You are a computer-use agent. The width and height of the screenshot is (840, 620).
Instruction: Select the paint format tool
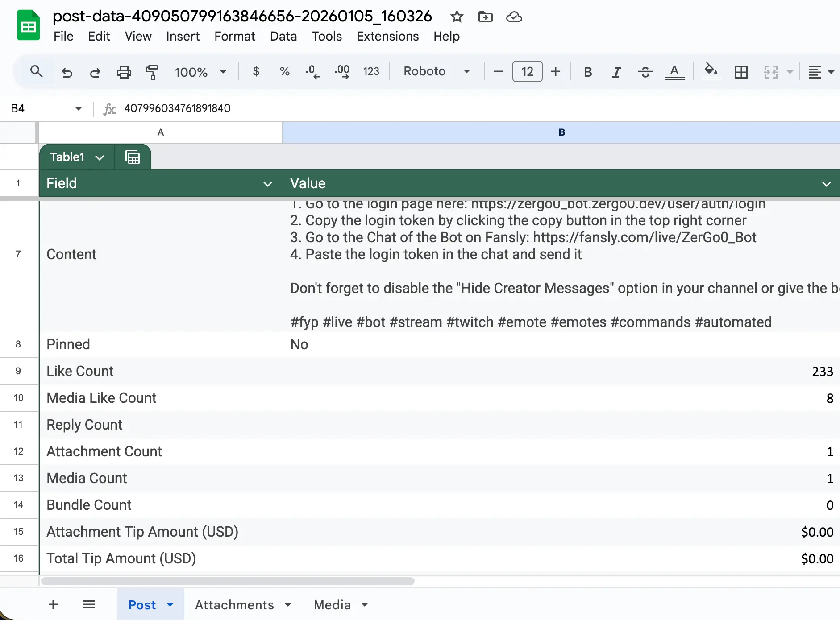tap(151, 71)
